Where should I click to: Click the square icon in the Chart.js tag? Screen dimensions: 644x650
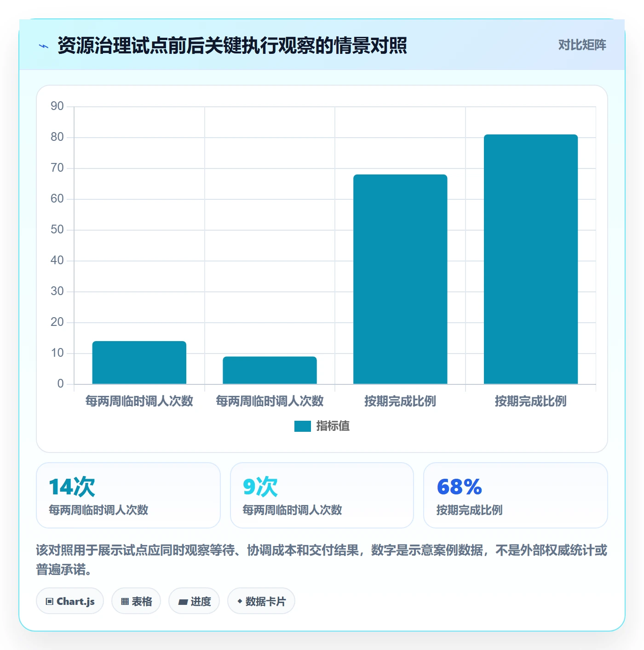pyautogui.click(x=50, y=601)
